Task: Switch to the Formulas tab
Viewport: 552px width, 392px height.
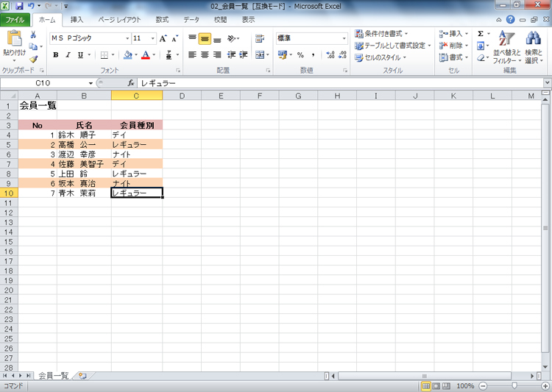Action: [x=163, y=20]
